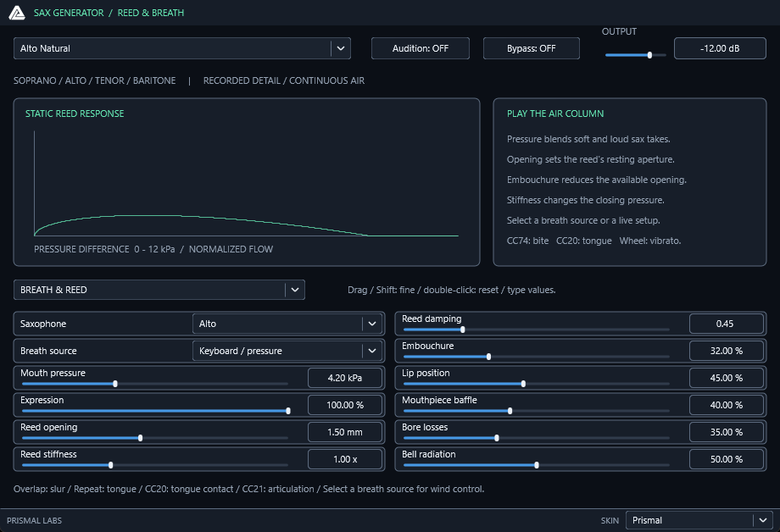780x532 pixels.
Task: Click the RECORDED DETAIL / CONTINUOUS AIR text
Action: click(284, 80)
